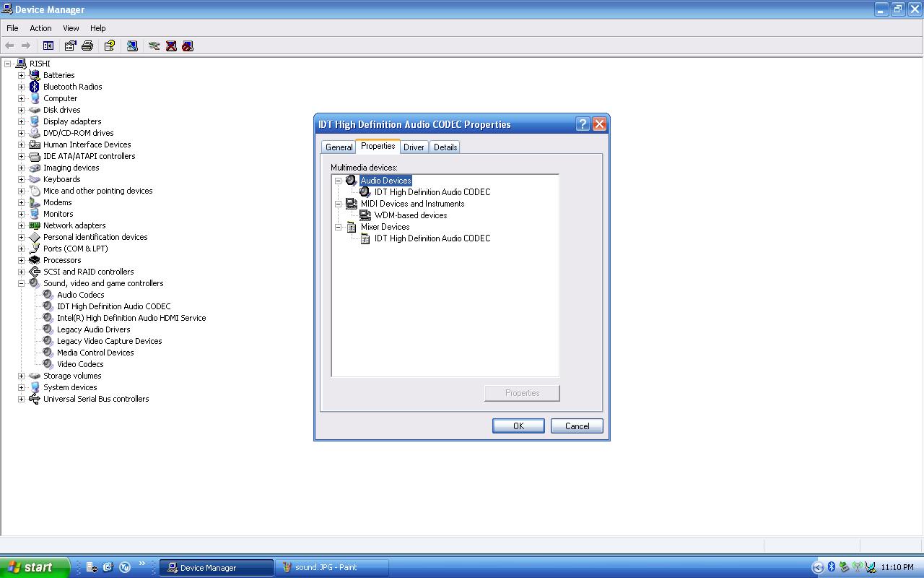Click the DVD/CD-ROM drives icon

tap(34, 133)
